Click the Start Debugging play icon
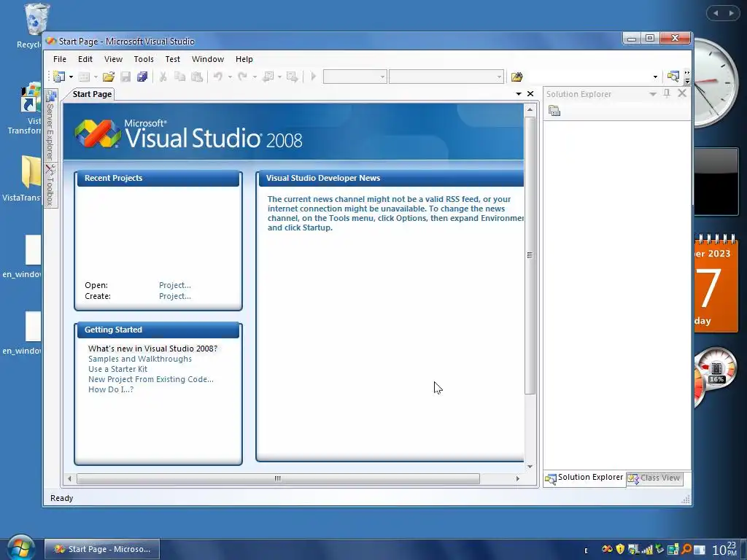 pyautogui.click(x=313, y=77)
